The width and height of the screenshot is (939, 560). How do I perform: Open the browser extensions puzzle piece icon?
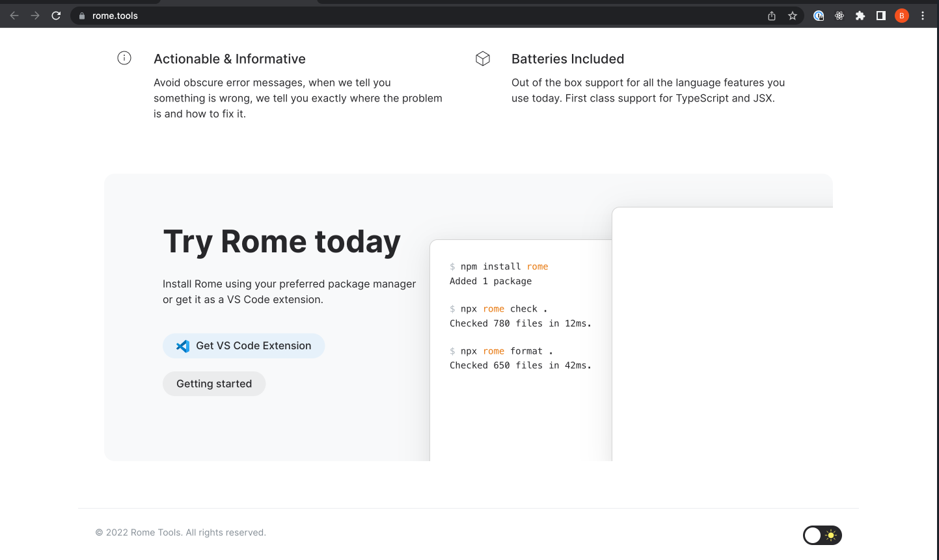point(860,15)
